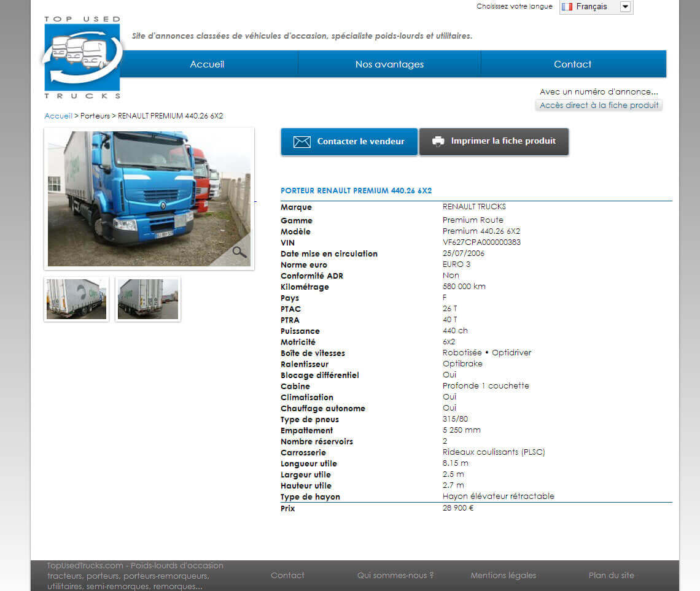700x591 pixels.
Task: Click the date 25/07/2006
Action: click(464, 253)
